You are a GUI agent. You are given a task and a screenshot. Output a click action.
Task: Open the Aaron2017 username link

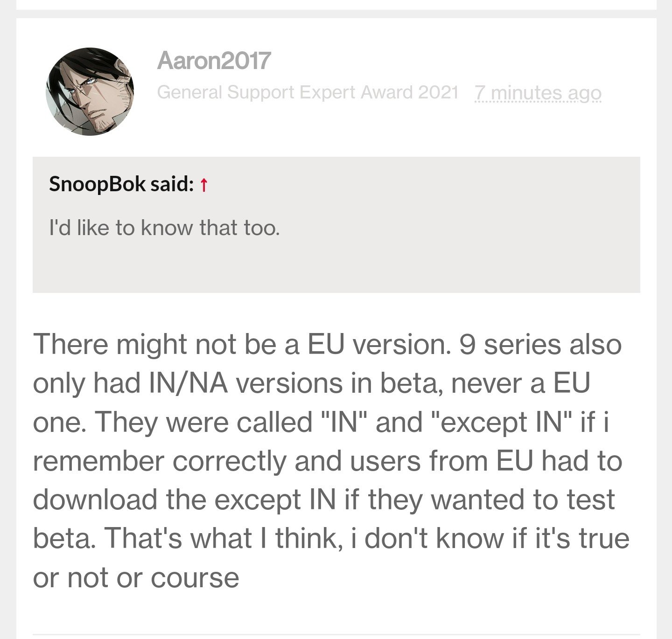click(x=214, y=61)
